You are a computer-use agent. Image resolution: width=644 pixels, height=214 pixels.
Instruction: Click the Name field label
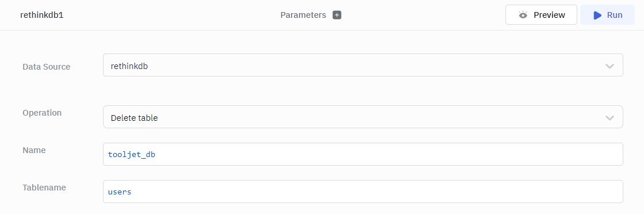pos(34,150)
